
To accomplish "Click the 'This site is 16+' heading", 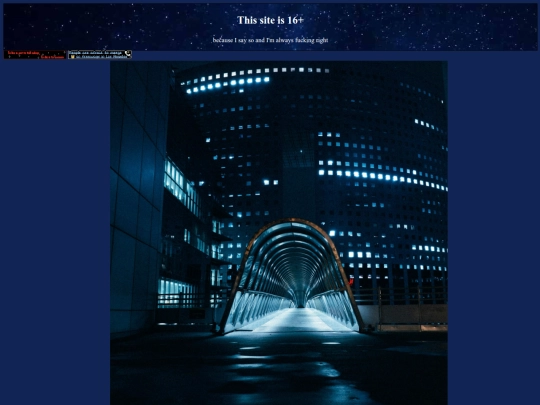I will [270, 20].
